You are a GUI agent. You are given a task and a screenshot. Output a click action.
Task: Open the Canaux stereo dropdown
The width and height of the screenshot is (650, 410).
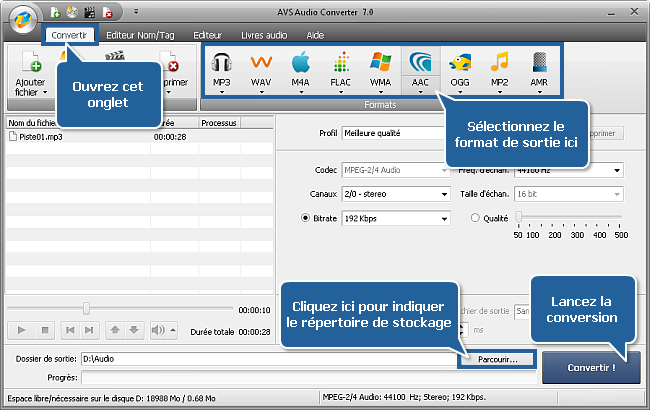click(395, 193)
